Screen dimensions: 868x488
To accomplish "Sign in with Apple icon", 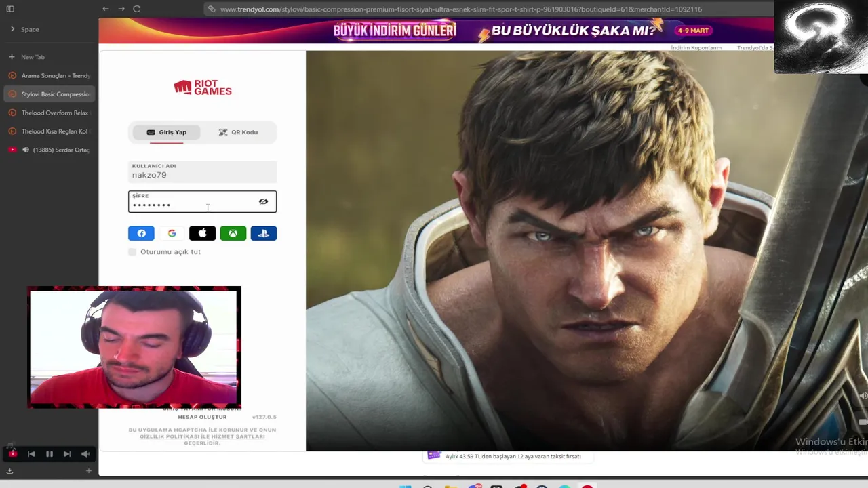I will click(x=202, y=233).
